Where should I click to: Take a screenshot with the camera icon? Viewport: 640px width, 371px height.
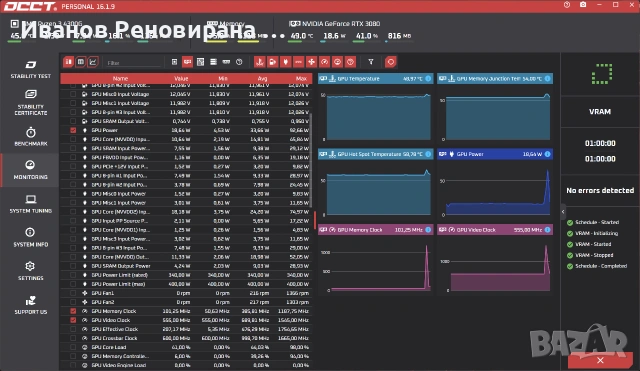coord(583,5)
